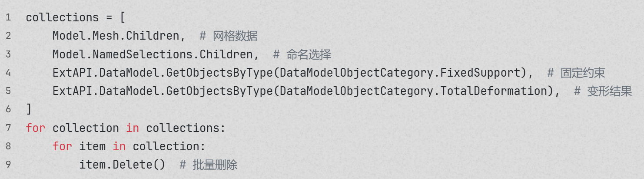
Task: Click the 固定约束 comment
Action: coord(583,73)
